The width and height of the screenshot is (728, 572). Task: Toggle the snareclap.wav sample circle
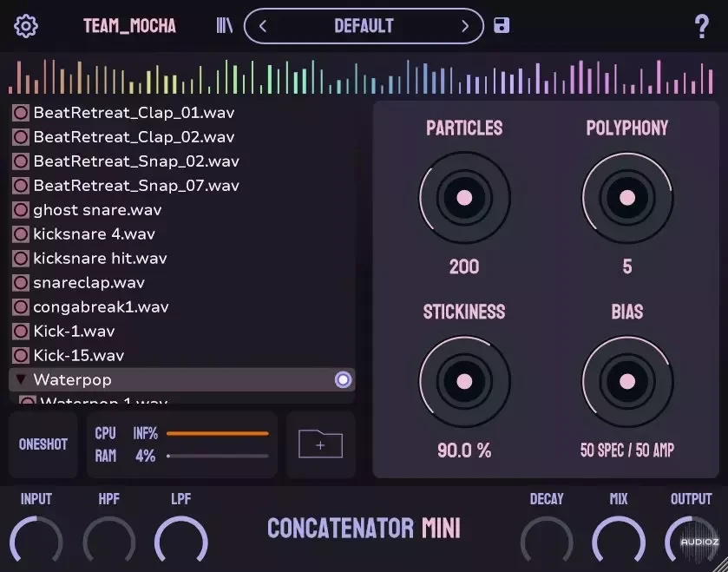(21, 283)
